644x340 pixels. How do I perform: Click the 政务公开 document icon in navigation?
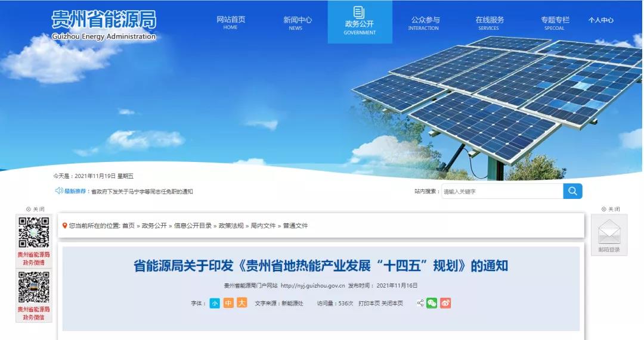359,12
